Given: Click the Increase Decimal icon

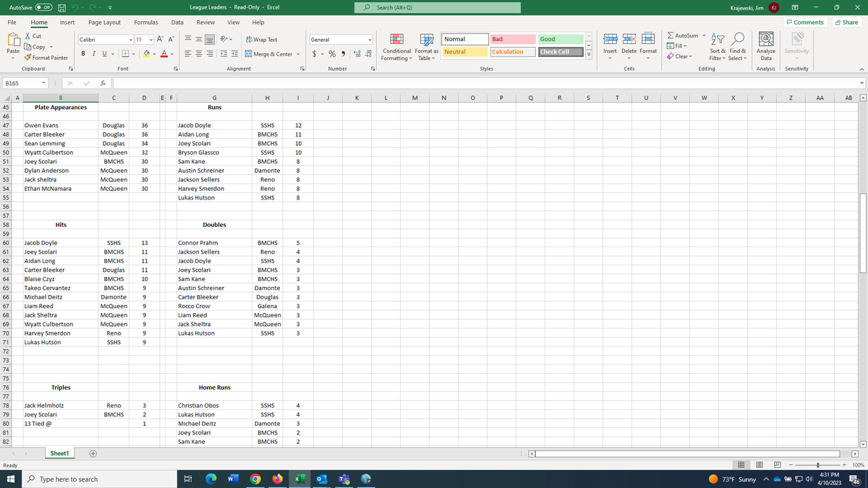Looking at the screenshot, I should tap(357, 54).
